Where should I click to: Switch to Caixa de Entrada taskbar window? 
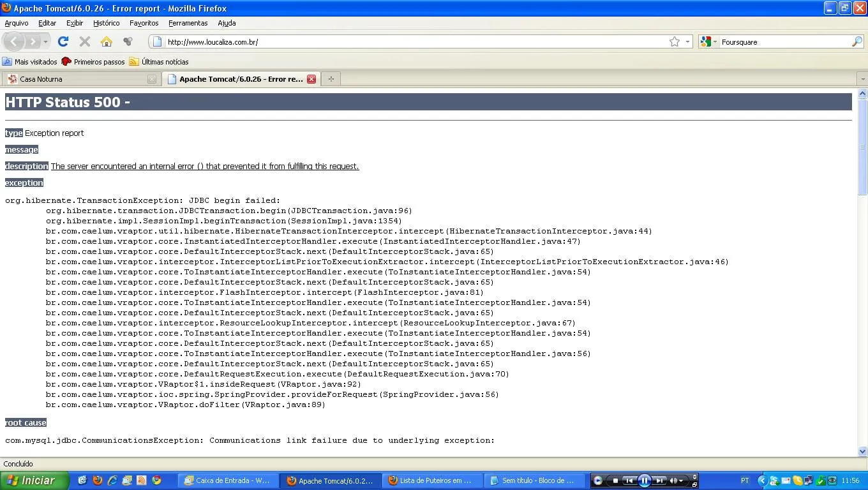point(228,480)
